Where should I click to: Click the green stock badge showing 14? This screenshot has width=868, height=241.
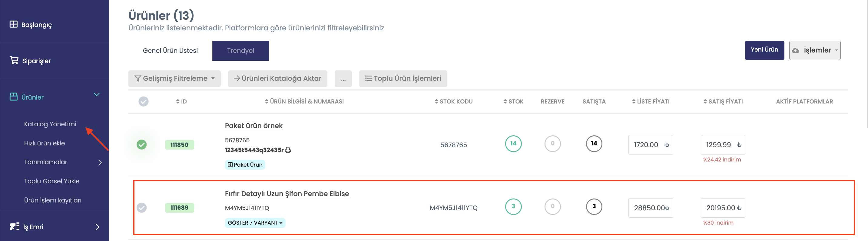(x=513, y=144)
